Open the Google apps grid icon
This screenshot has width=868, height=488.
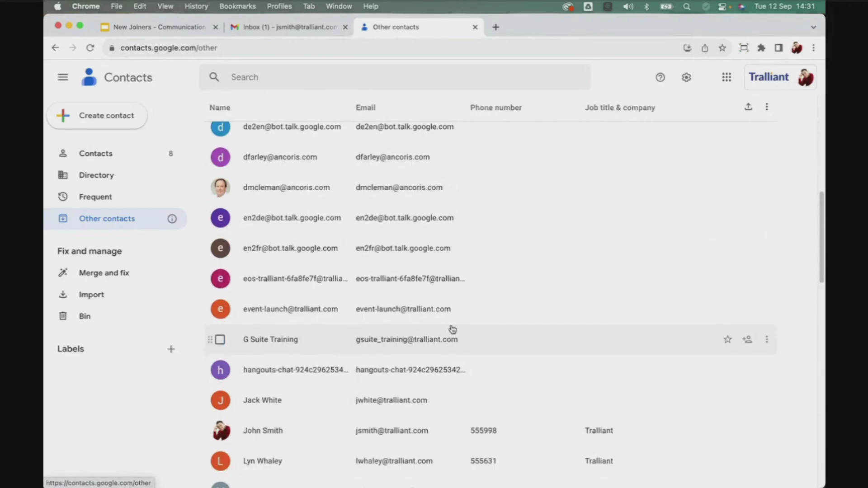[x=726, y=77]
